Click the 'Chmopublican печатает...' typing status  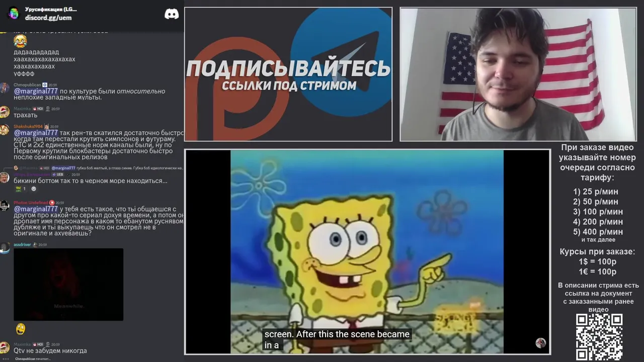point(33,359)
